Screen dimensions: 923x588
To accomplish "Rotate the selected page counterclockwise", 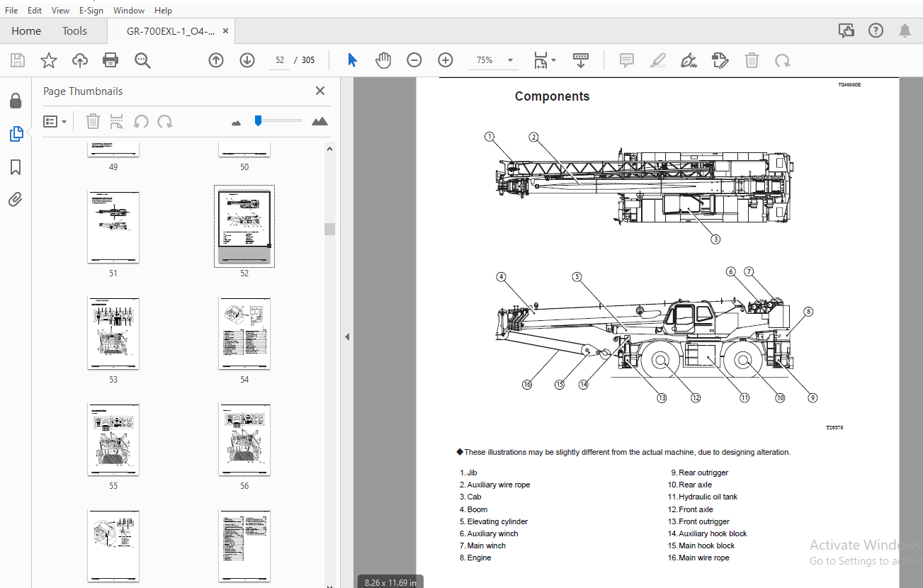I will (141, 121).
